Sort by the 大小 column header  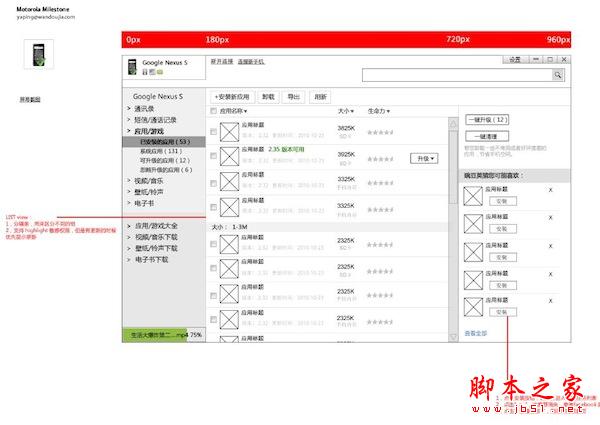pos(346,111)
